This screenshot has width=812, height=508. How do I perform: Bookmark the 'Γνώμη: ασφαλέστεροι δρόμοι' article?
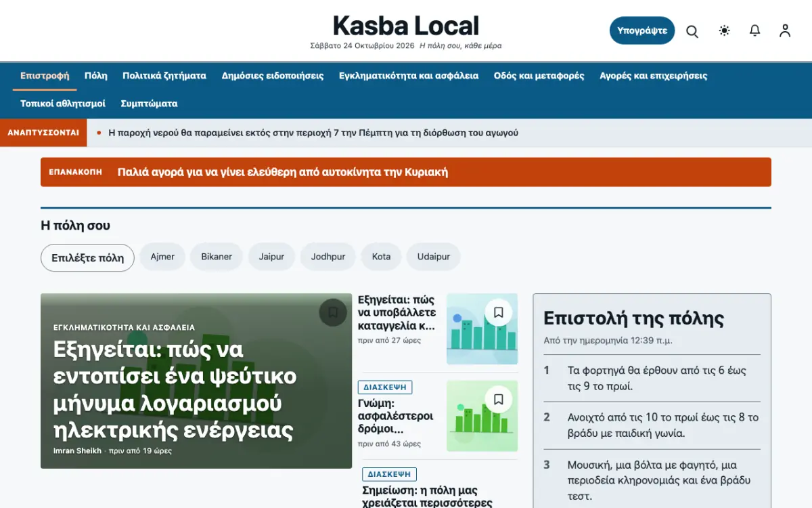tap(499, 400)
